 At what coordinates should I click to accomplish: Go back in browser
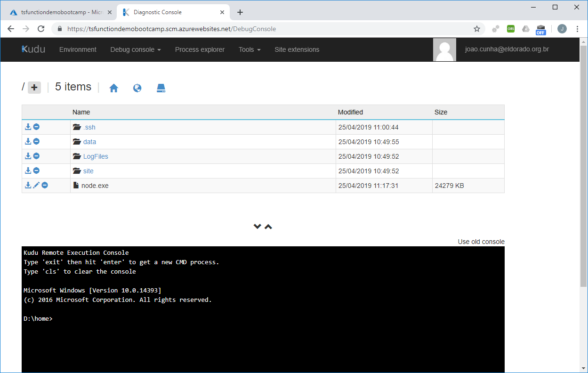tap(11, 29)
